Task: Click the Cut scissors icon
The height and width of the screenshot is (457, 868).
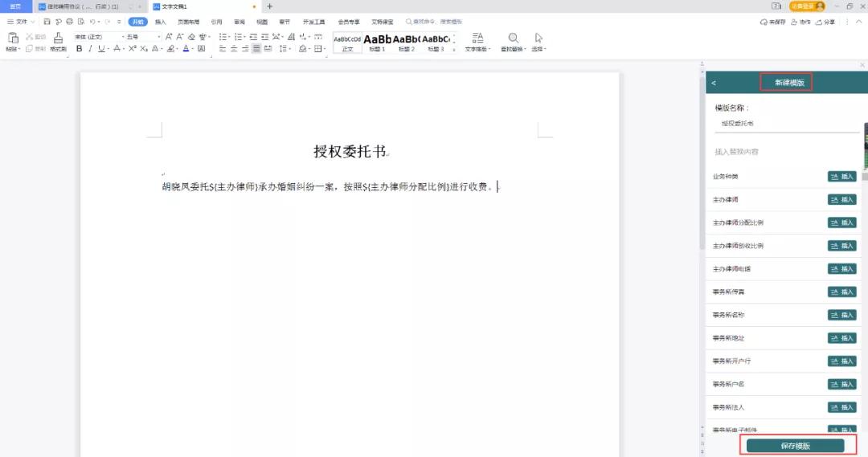Action: pos(30,36)
